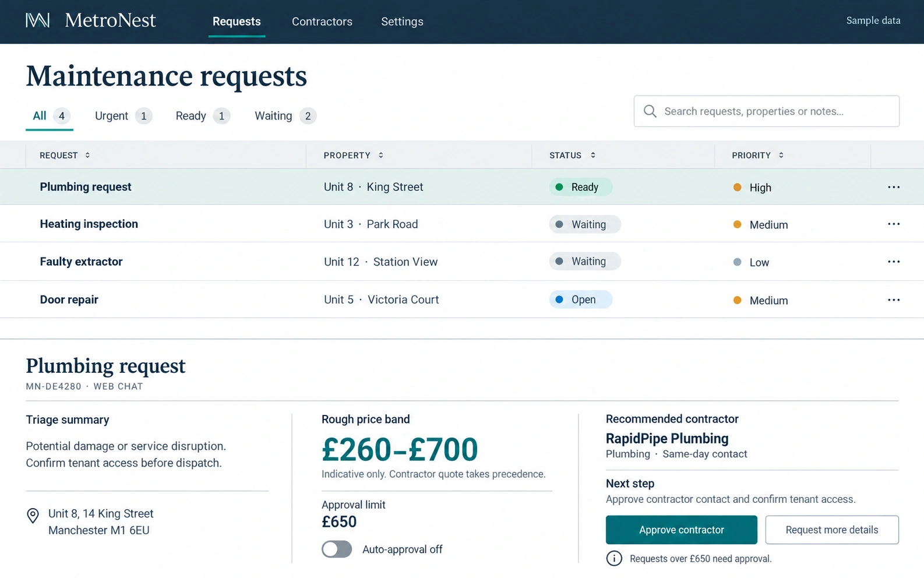Click the Unit 8, 14 King Street address

(101, 514)
